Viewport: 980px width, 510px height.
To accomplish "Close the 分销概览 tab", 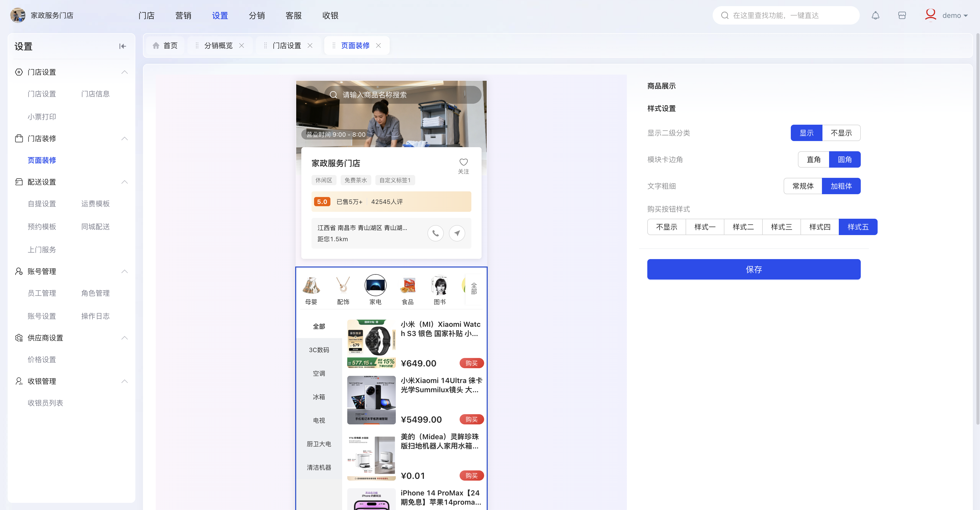I will (242, 46).
